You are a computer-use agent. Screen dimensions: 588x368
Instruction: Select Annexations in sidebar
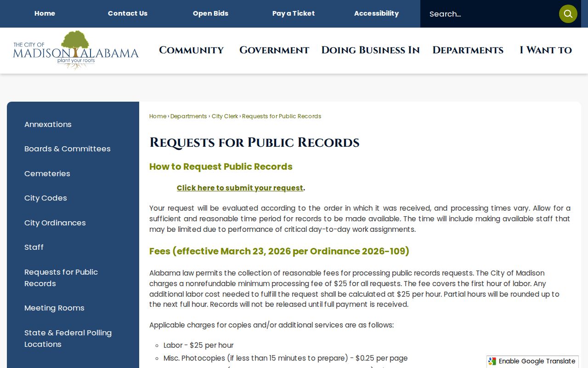48,124
